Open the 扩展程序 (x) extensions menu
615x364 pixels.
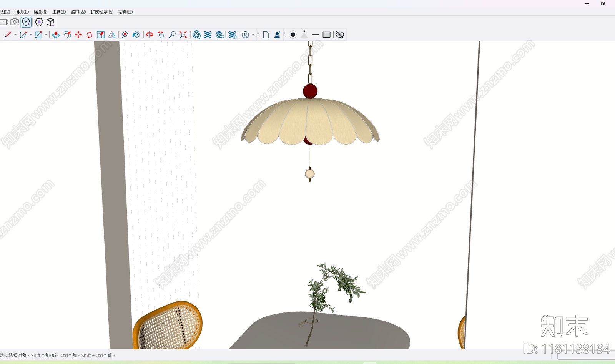[102, 12]
